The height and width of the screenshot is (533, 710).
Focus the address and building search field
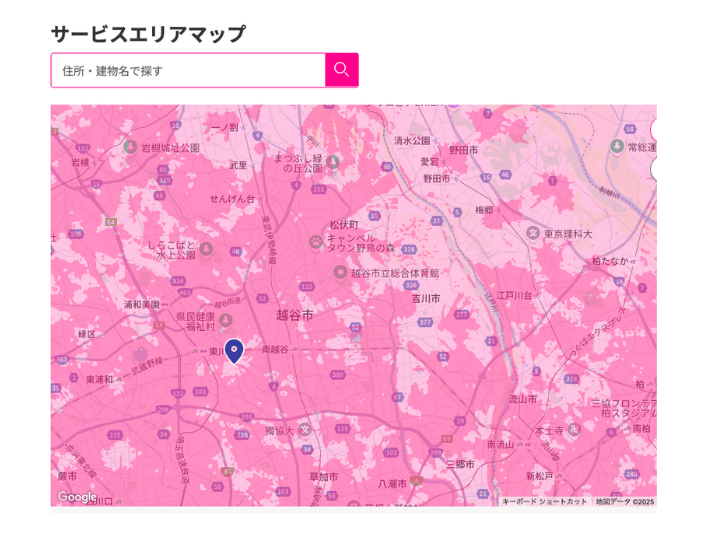pyautogui.click(x=188, y=70)
